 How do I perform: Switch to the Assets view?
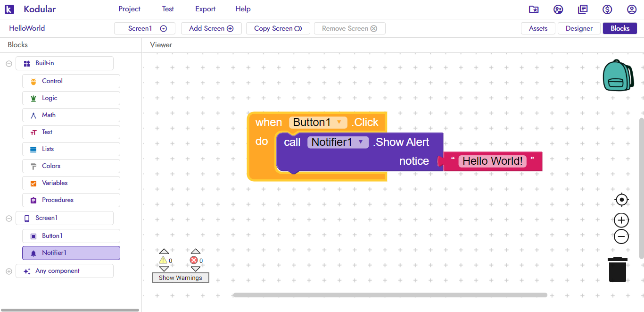click(x=538, y=28)
